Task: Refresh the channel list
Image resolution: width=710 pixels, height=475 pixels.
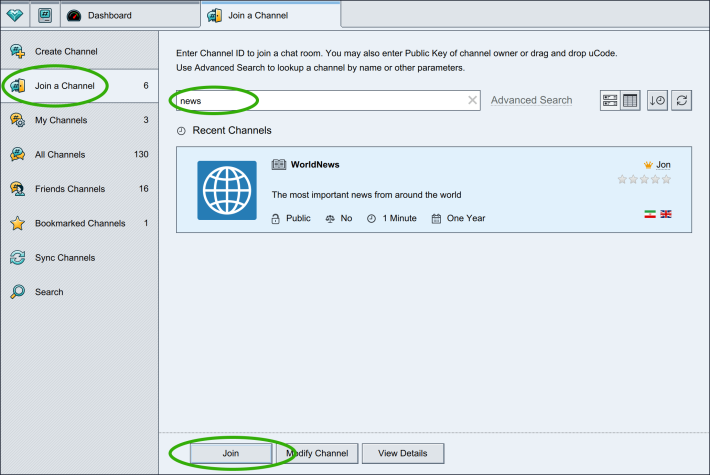Action: coord(681,100)
